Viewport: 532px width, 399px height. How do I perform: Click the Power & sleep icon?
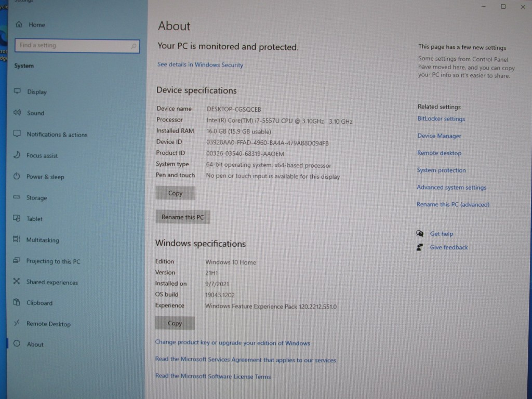[x=17, y=176]
